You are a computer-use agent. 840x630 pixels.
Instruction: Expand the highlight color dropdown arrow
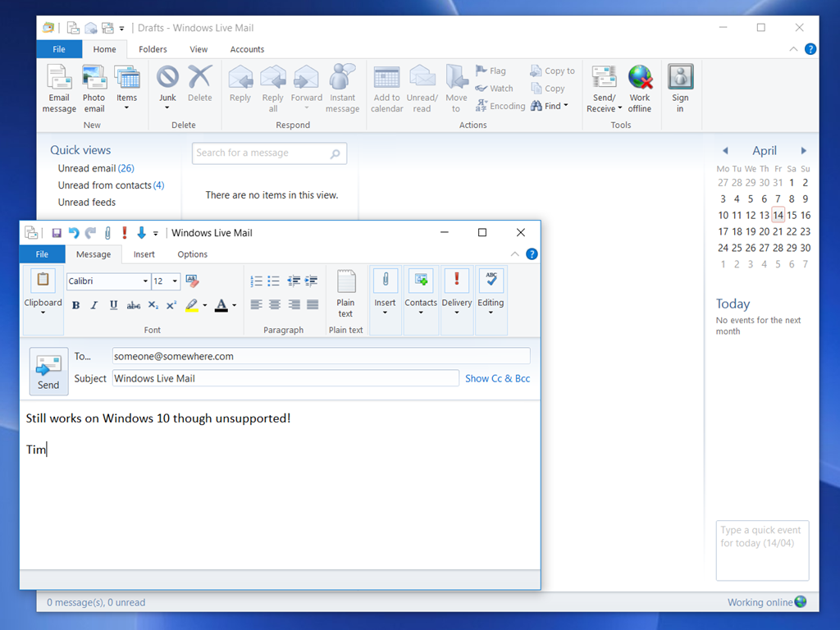point(204,305)
